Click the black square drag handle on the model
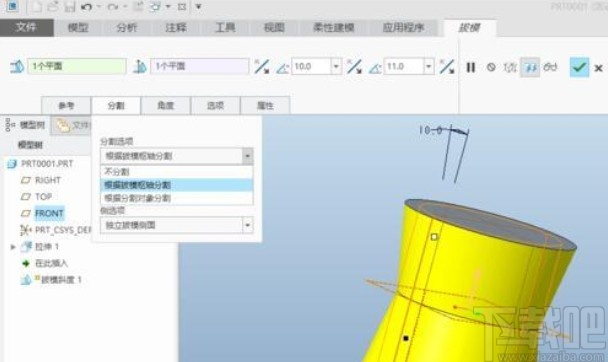Screen dimensions: 608x362 tap(406, 338)
